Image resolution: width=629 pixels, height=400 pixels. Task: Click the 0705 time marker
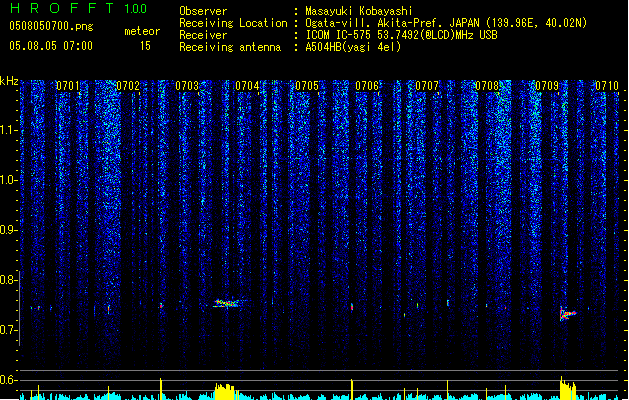307,86
